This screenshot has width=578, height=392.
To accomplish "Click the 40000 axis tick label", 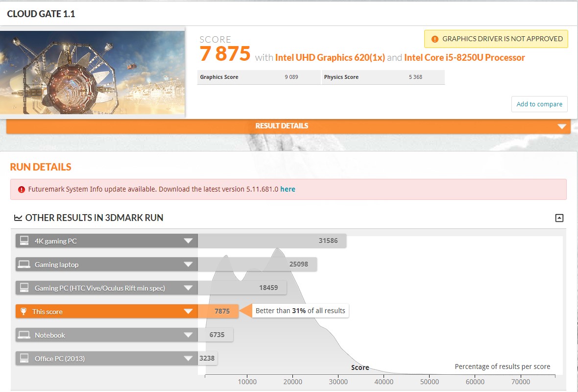I will (384, 382).
